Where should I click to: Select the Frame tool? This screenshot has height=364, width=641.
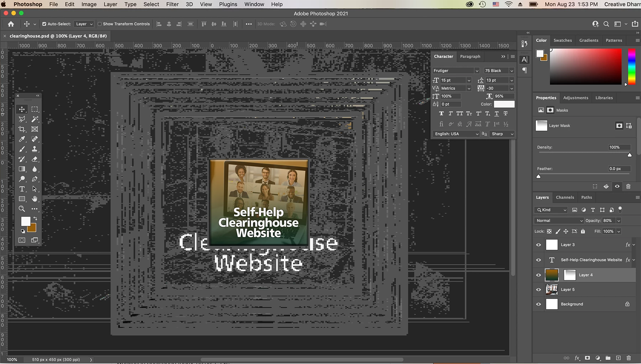point(35,129)
